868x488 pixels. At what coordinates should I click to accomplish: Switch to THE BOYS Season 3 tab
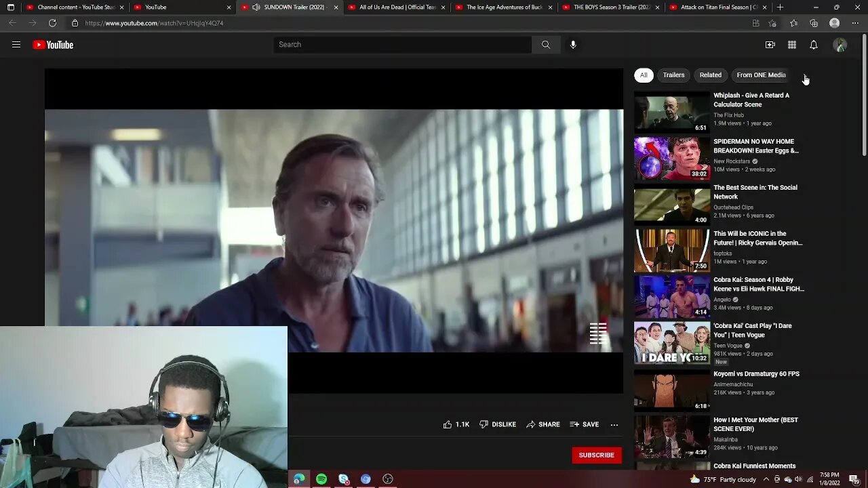click(x=607, y=7)
